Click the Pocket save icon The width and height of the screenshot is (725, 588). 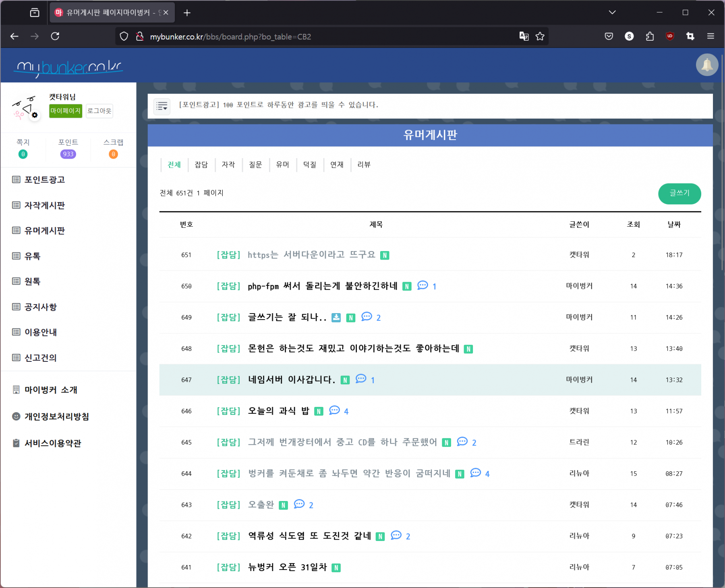pyautogui.click(x=609, y=36)
